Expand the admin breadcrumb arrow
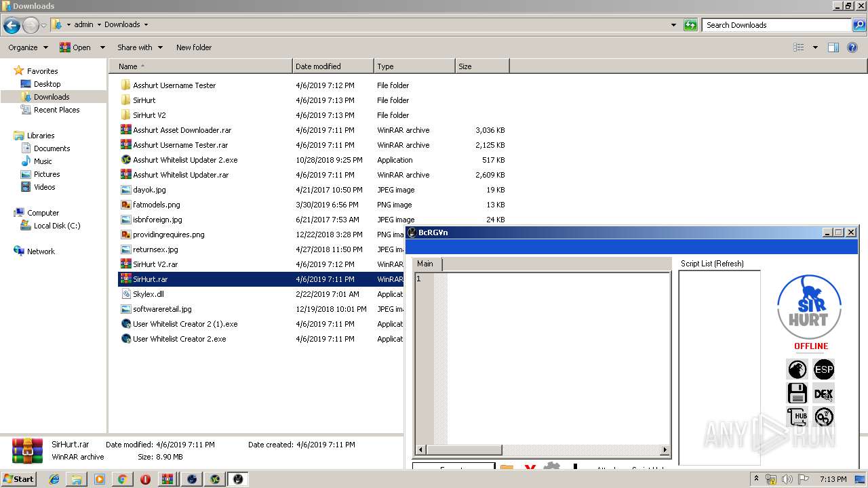Image resolution: width=868 pixels, height=488 pixels. pyautogui.click(x=99, y=24)
